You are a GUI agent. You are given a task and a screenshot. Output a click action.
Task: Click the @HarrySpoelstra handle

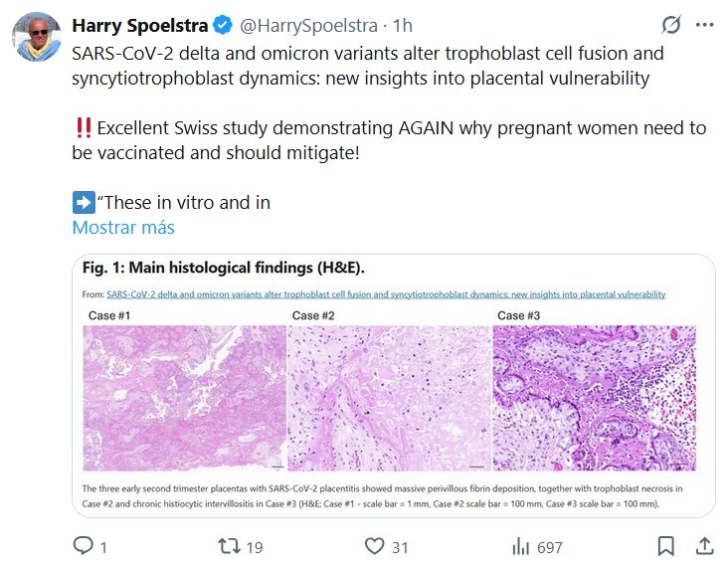click(301, 24)
